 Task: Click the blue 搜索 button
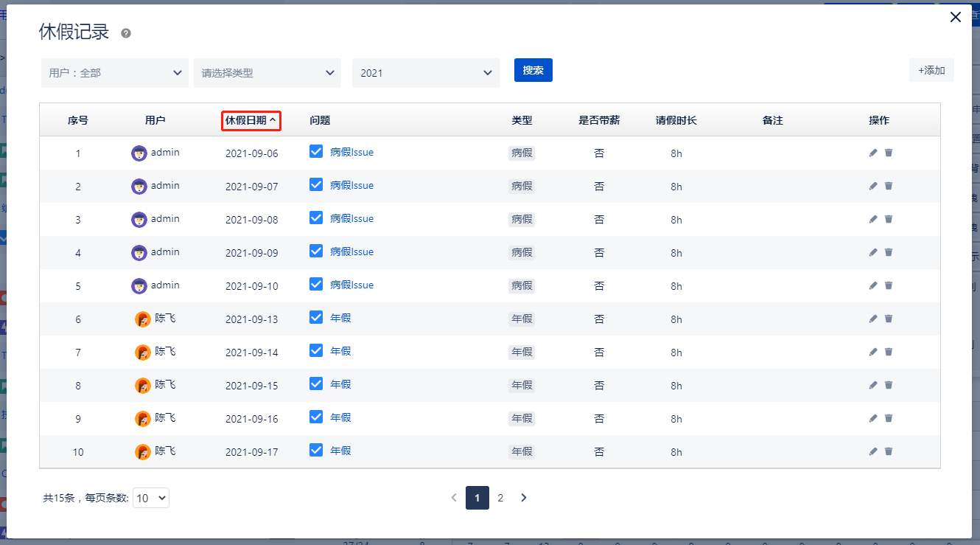pyautogui.click(x=533, y=70)
